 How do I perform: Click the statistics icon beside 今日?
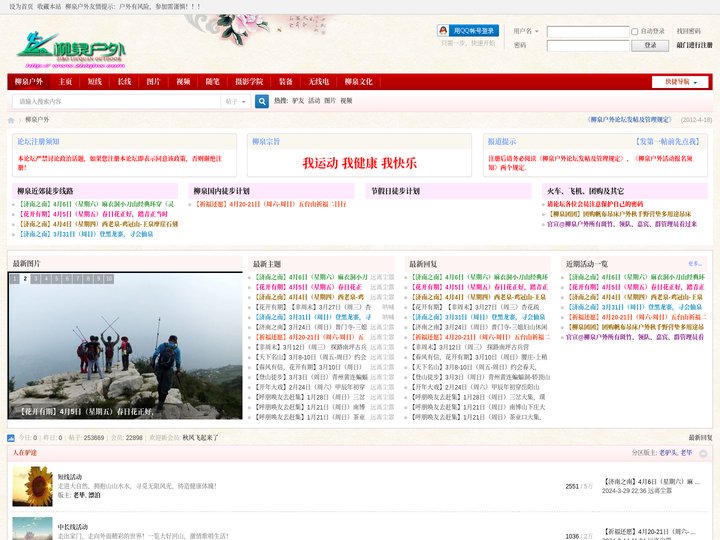point(11,438)
